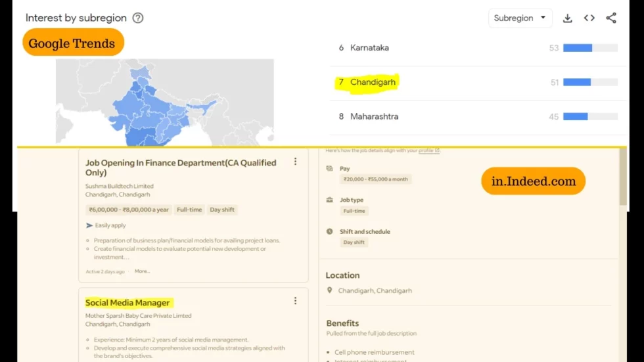
Task: Click the Job type briefcase icon
Action: (x=329, y=200)
